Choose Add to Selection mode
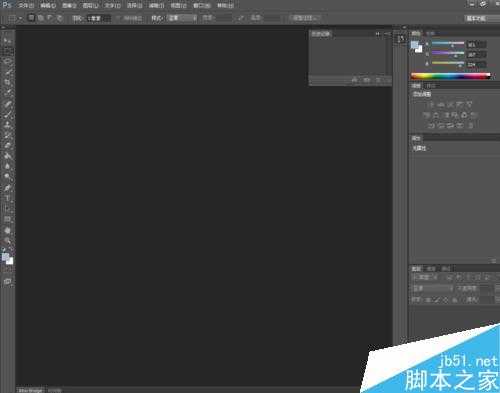The image size is (500, 393). [x=41, y=18]
